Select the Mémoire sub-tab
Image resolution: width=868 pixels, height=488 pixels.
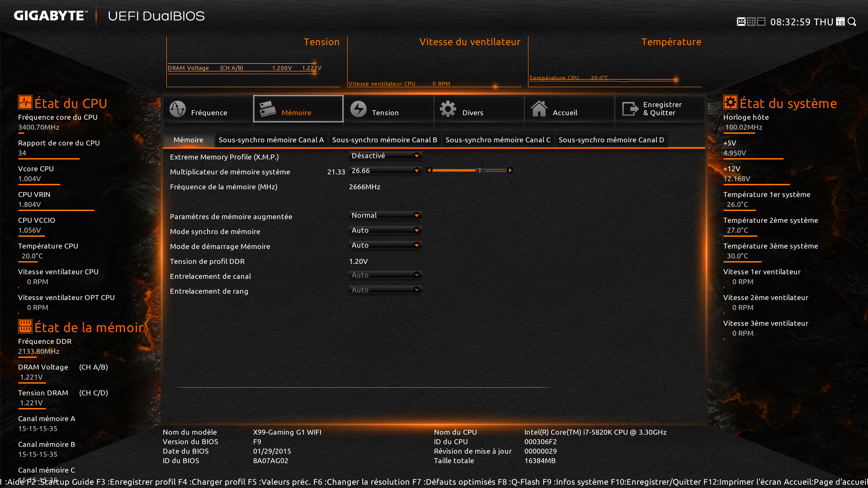[x=189, y=140]
